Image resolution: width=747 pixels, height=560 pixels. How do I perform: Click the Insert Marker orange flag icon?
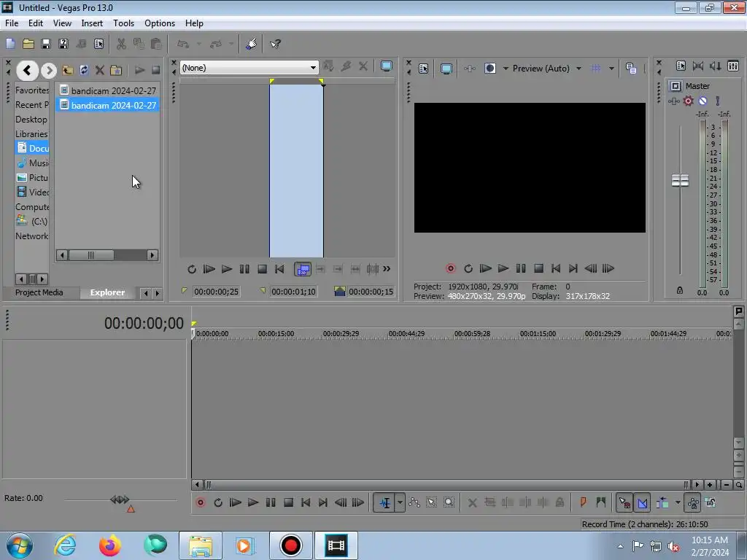point(583,502)
